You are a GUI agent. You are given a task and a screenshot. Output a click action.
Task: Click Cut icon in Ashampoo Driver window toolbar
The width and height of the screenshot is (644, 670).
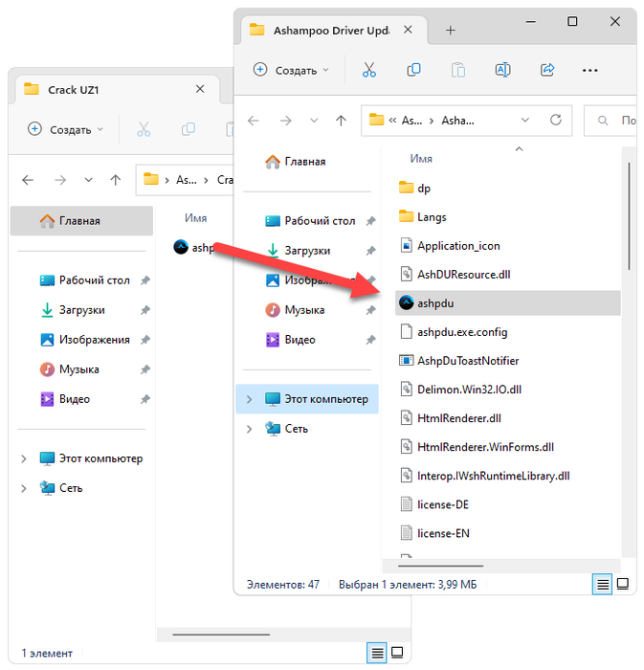[x=369, y=70]
